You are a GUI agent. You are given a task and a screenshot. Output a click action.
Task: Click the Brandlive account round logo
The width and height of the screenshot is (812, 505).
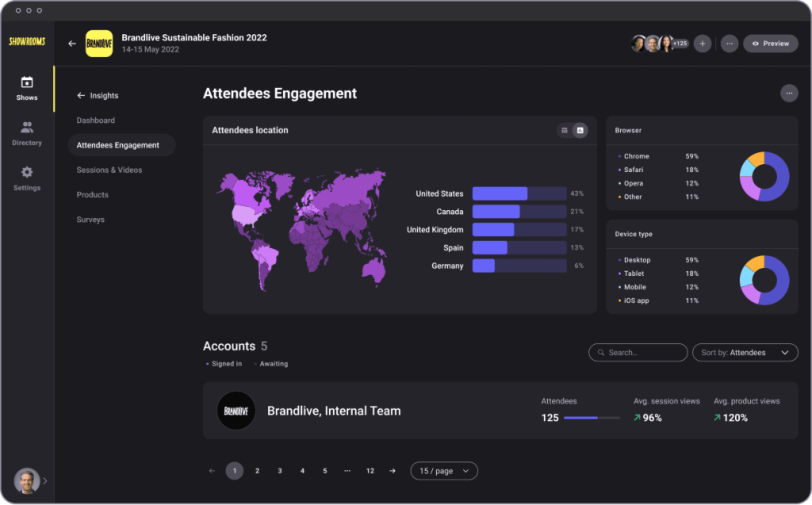[x=236, y=411]
